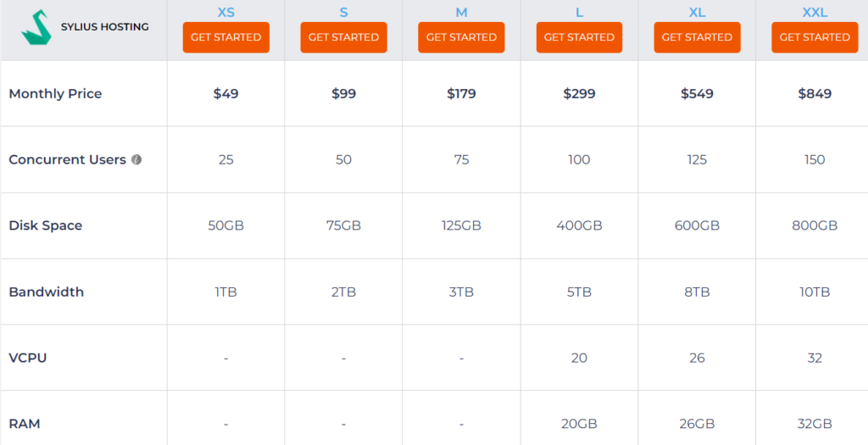Click the Sylius Hosting brand text
The image size is (868, 445).
[x=104, y=27]
